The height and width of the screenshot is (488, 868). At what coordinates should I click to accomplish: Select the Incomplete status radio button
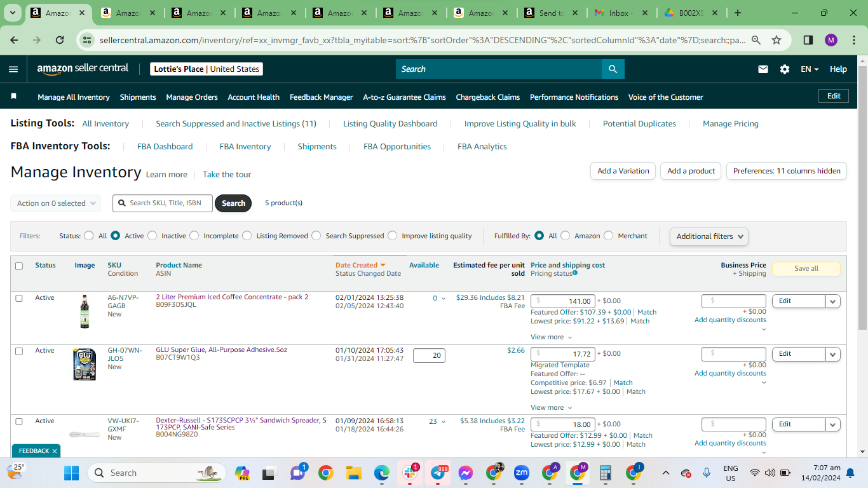coord(194,236)
